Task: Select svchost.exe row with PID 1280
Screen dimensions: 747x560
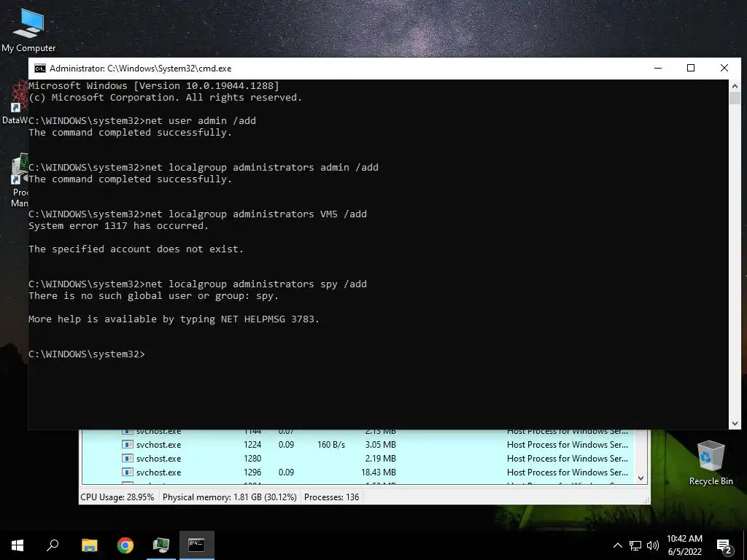Action: coord(359,459)
